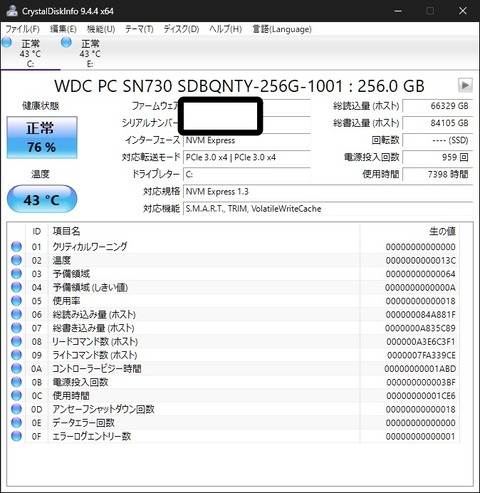
Task: Click the next disk arrow button
Action: (x=465, y=85)
